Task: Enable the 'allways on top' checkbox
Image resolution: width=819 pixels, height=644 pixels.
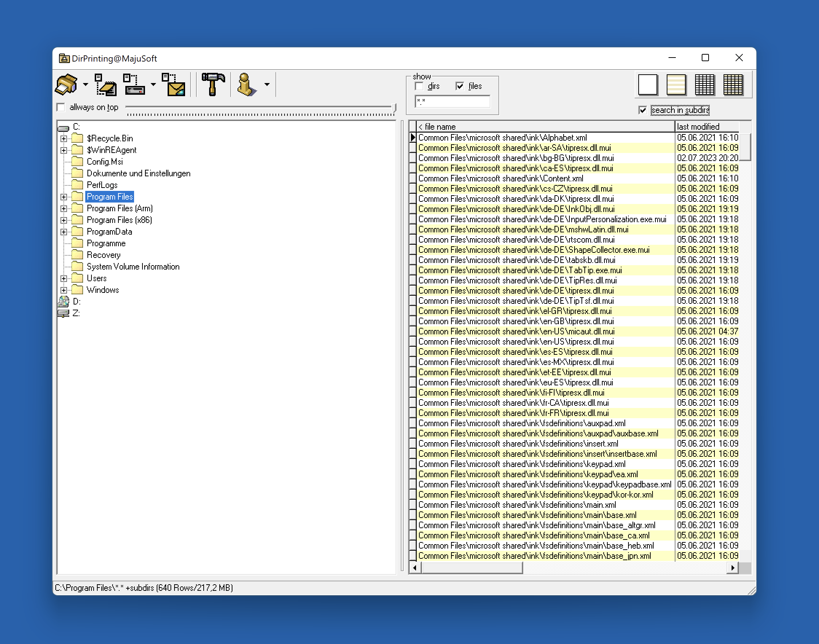Action: point(61,107)
